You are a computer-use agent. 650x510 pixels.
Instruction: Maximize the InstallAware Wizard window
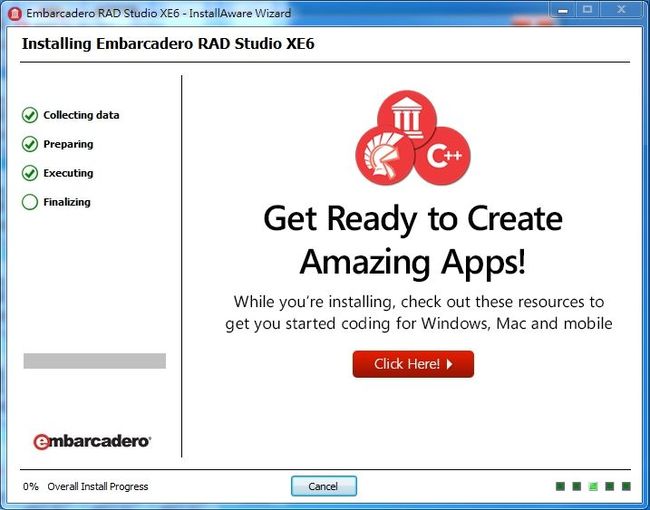tap(587, 10)
